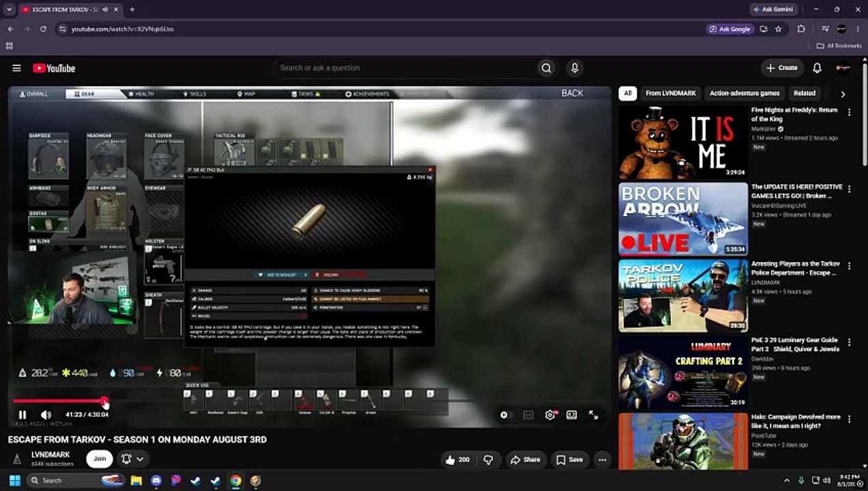Viewport: 868px width, 491px height.
Task: Like the video
Action: [x=457, y=460]
